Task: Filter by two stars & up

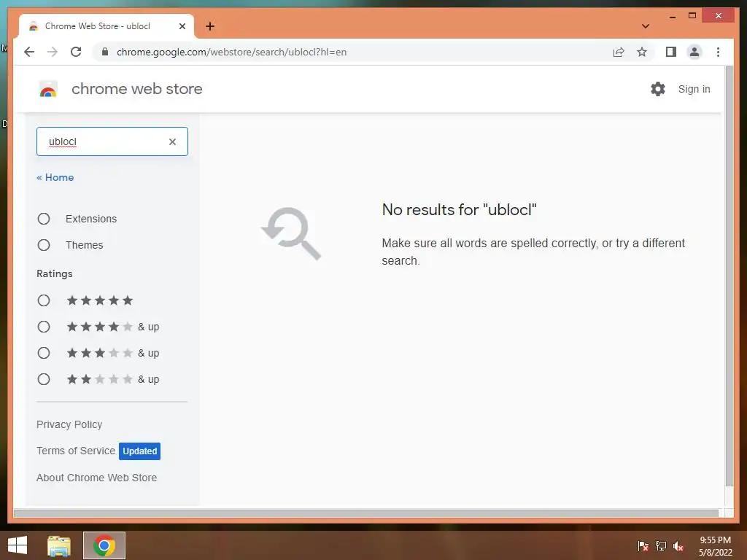Action: 44,379
